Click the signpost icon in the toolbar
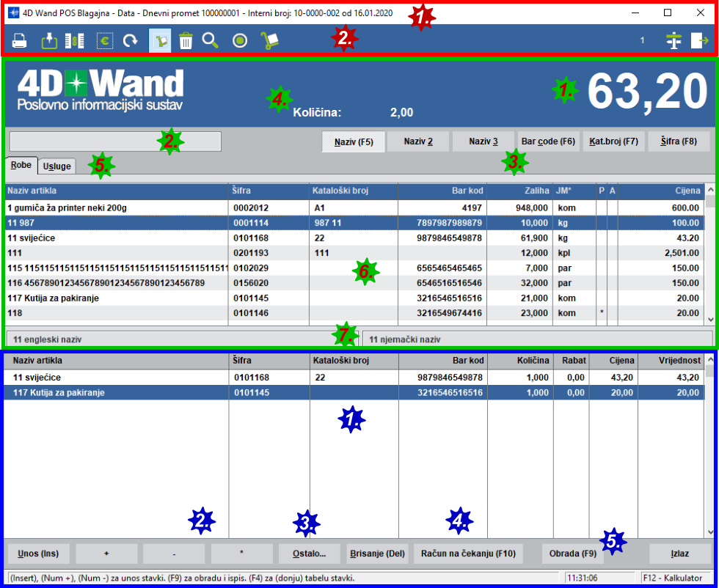The image size is (719, 588). tap(674, 41)
